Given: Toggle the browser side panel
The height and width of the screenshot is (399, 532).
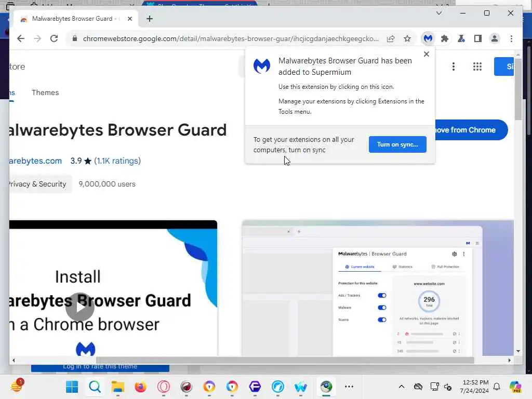Looking at the screenshot, I should pyautogui.click(x=478, y=38).
